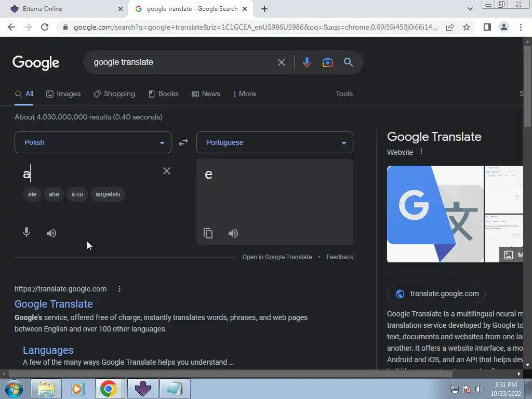Viewport: 532px width, 399px height.
Task: Switch to Etterna in the taskbar
Action: tap(142, 389)
